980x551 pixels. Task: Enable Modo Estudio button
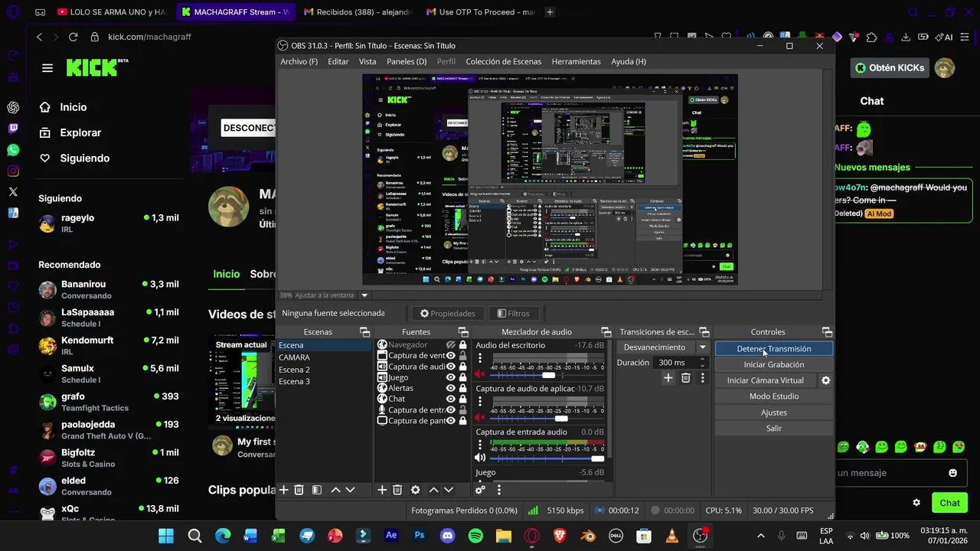(774, 396)
